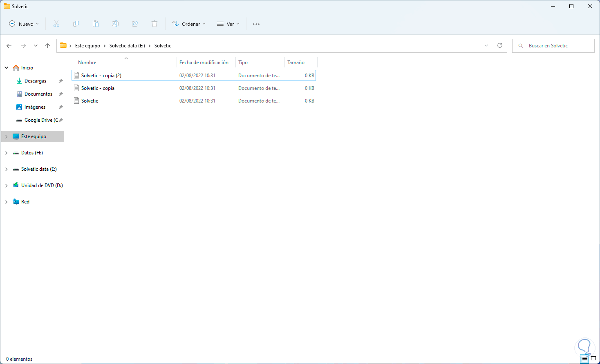Open 'Solvetic data (E:)' in sidebar

coord(39,169)
